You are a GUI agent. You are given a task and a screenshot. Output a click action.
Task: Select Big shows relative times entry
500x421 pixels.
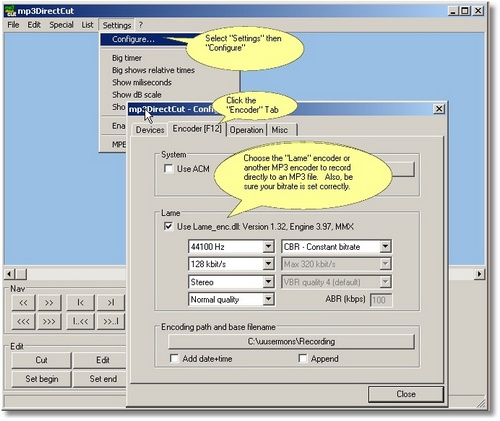(x=153, y=70)
